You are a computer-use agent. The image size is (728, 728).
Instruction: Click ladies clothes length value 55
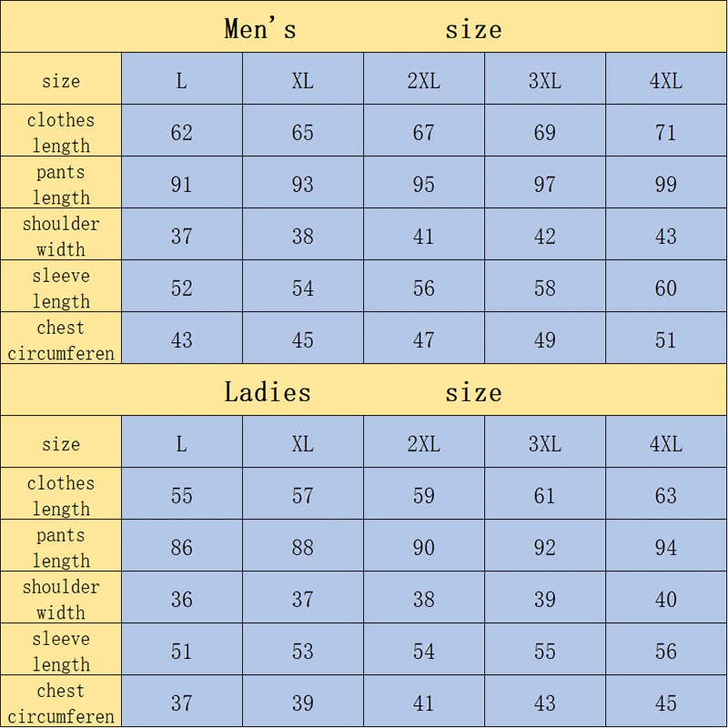tap(182, 496)
